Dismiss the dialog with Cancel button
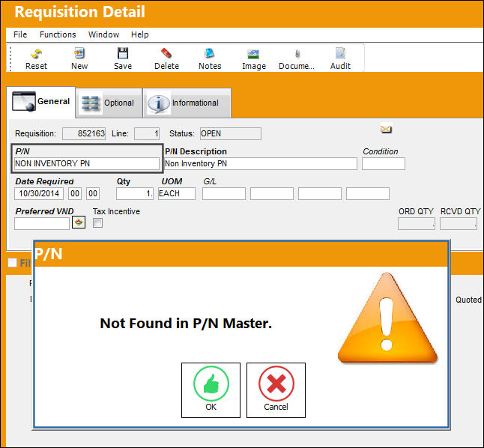This screenshot has height=448, width=484. click(x=276, y=390)
